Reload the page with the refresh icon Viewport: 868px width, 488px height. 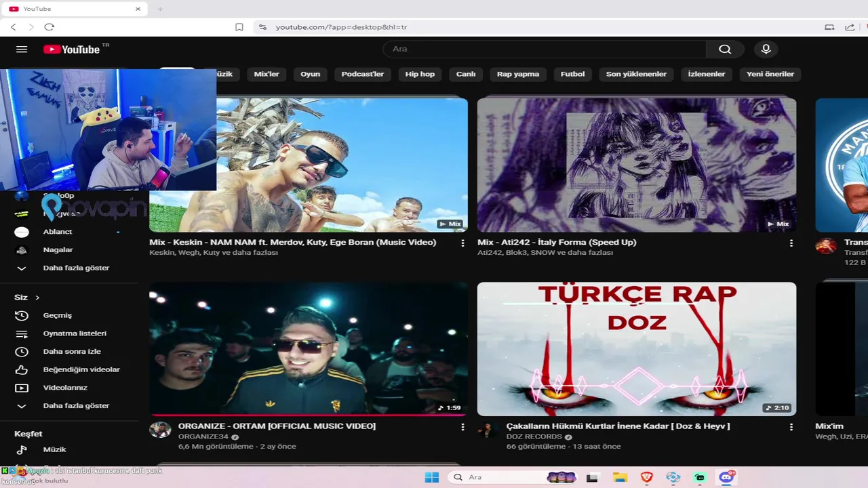(49, 27)
